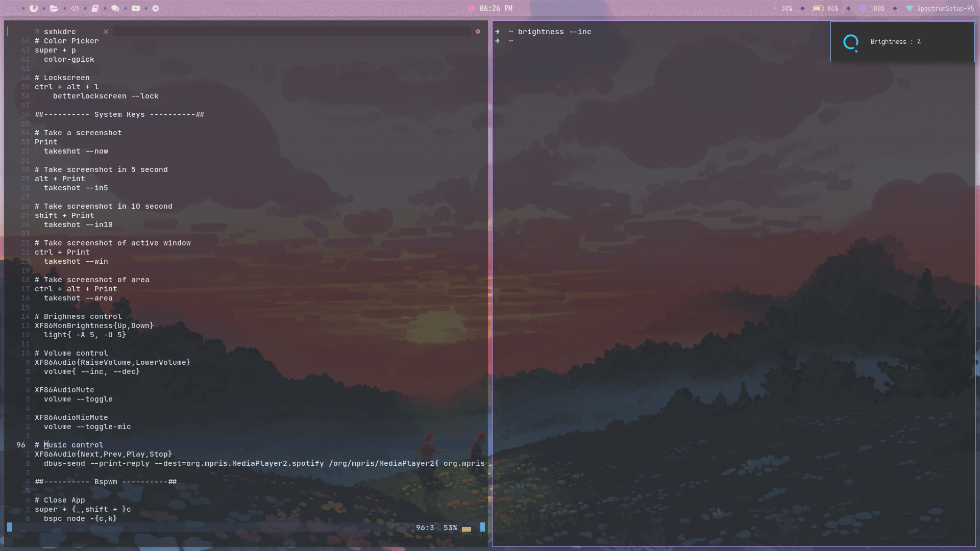This screenshot has width=980, height=551.
Task: Switch to the terminal workspace icon
Action: coord(14,9)
